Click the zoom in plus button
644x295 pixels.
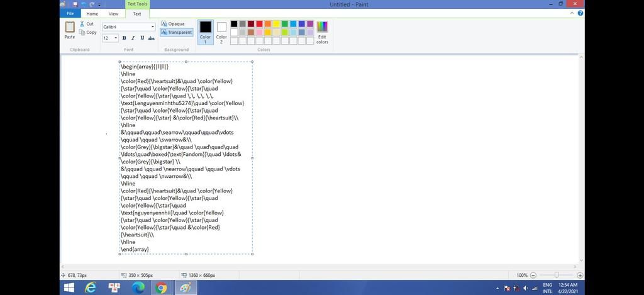(580, 276)
